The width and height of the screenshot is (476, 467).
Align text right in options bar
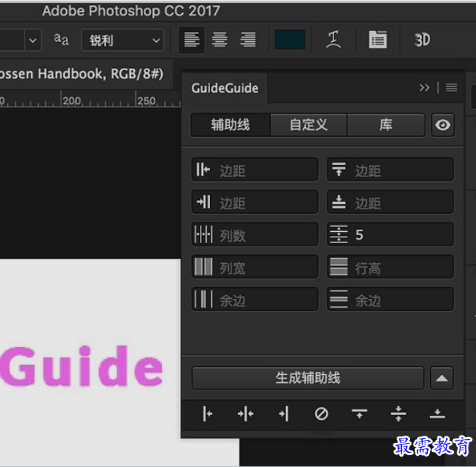(248, 40)
